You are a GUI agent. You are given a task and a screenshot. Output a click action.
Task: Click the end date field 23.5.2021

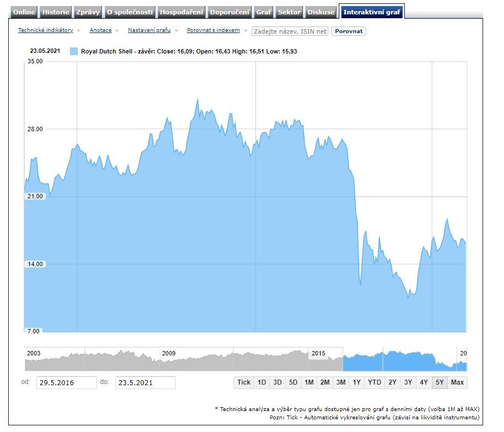tap(145, 382)
